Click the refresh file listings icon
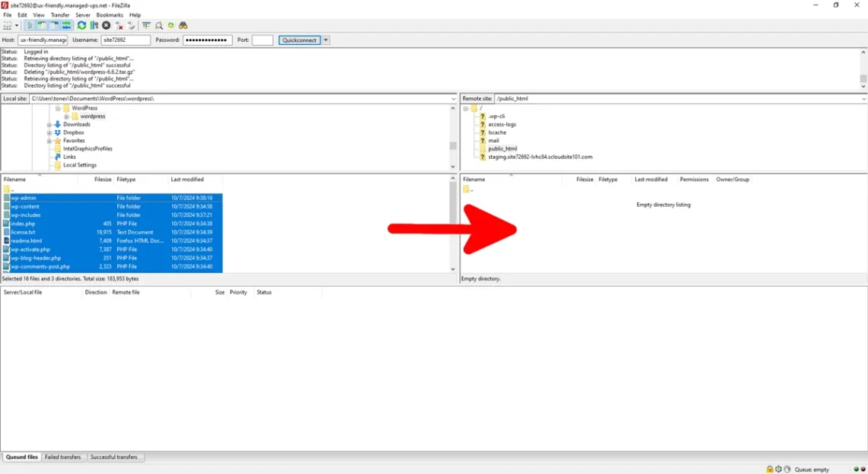The image size is (868, 474). tap(81, 26)
